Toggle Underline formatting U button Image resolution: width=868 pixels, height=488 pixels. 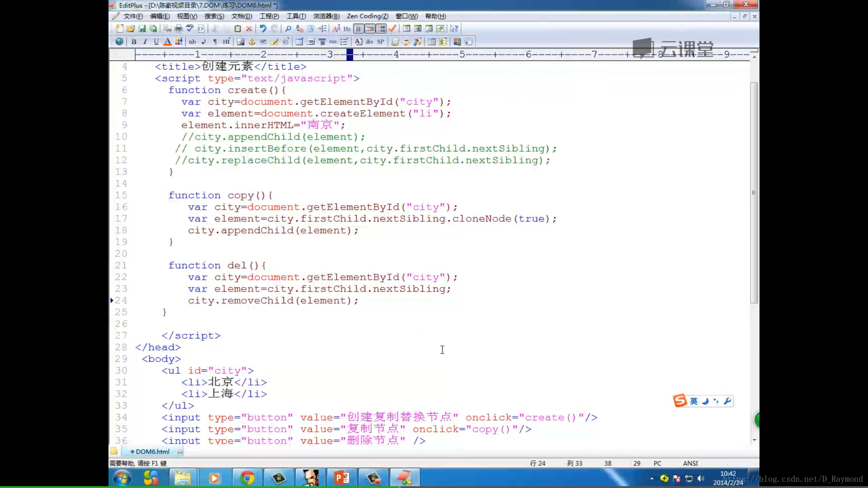pos(156,42)
